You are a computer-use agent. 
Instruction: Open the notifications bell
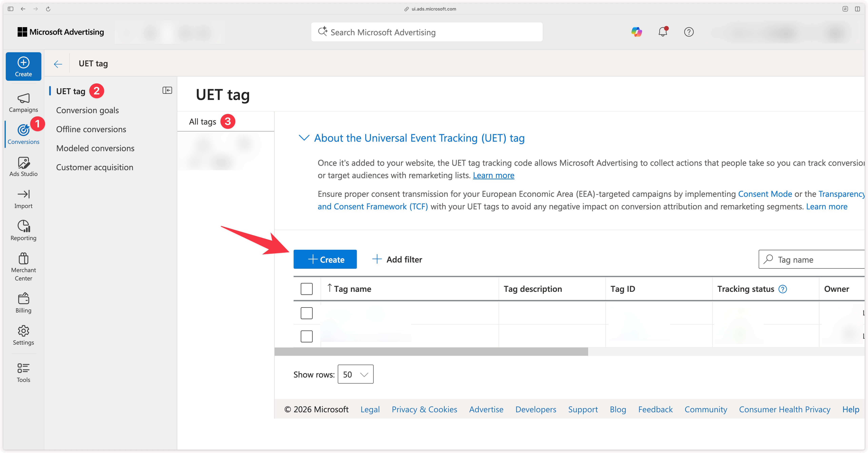coord(663,32)
